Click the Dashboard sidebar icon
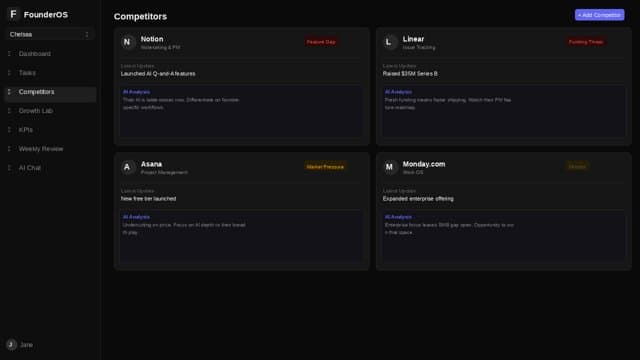 9,53
